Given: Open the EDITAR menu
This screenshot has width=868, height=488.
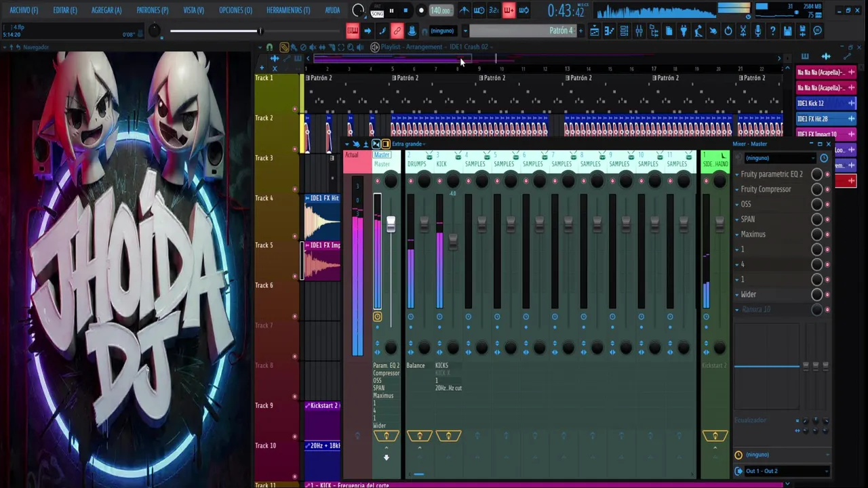Looking at the screenshot, I should (65, 10).
